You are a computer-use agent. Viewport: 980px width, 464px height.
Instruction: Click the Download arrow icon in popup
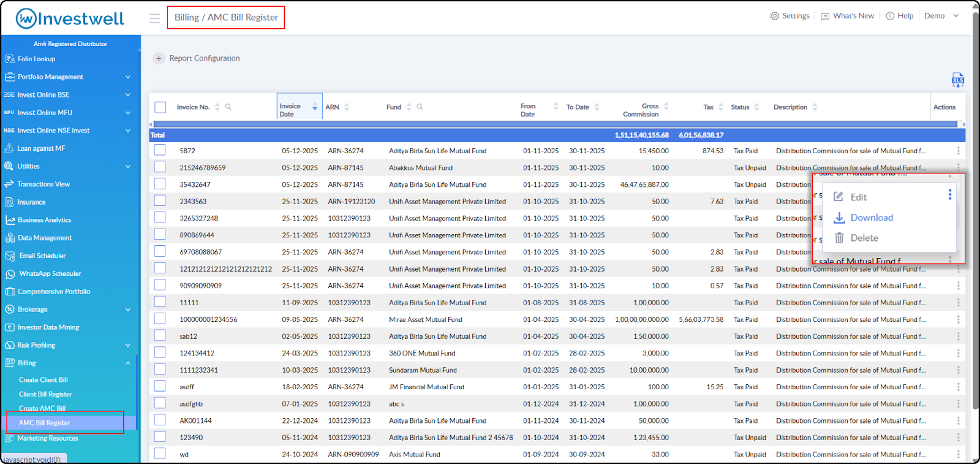click(x=839, y=218)
